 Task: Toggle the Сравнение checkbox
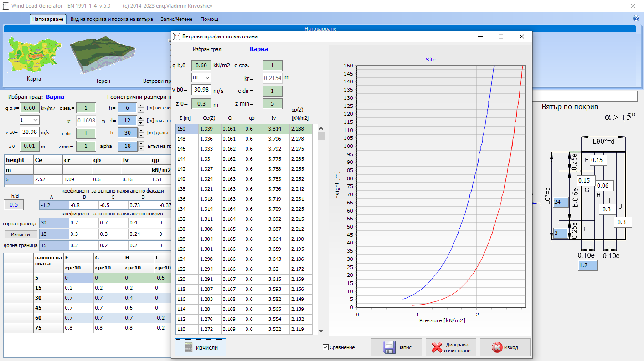pos(325,347)
